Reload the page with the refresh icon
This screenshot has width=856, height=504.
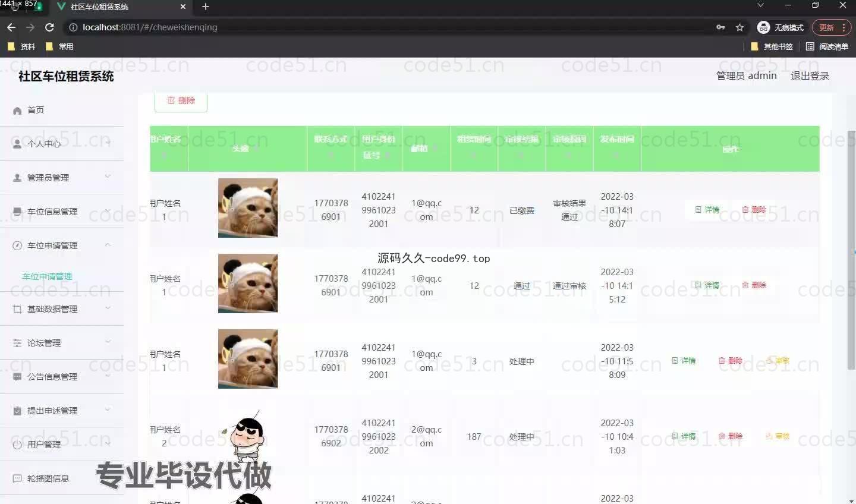click(49, 27)
